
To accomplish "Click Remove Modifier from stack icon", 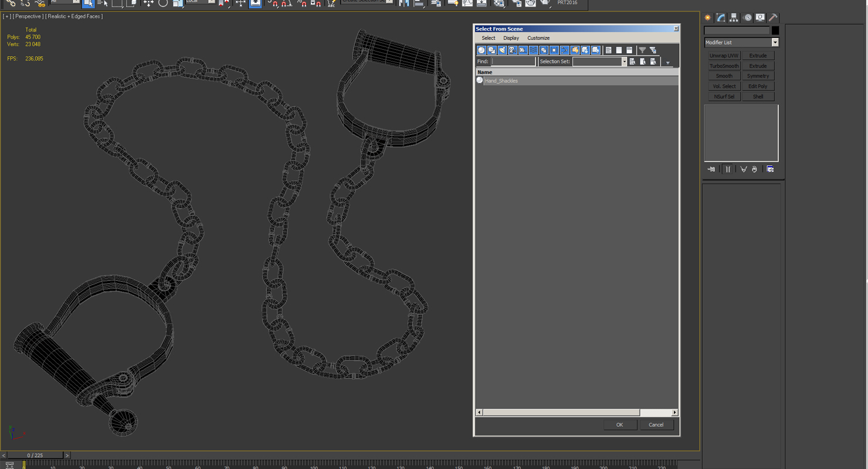I will click(755, 169).
